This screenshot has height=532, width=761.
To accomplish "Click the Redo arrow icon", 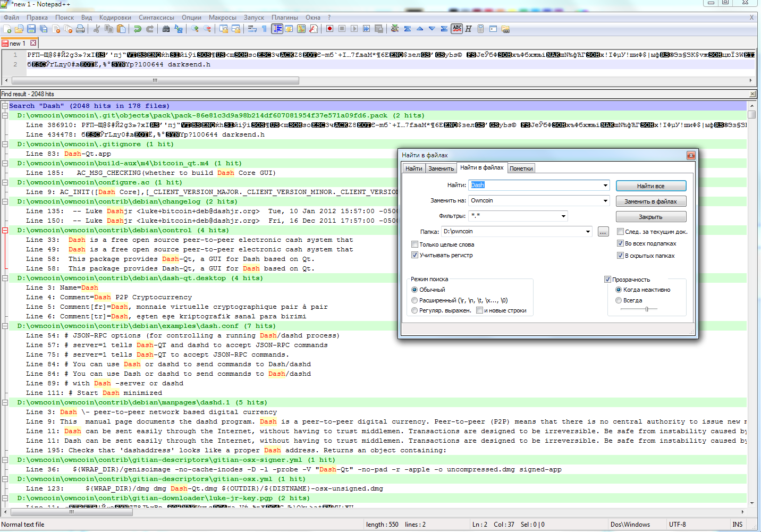I will click(x=150, y=29).
